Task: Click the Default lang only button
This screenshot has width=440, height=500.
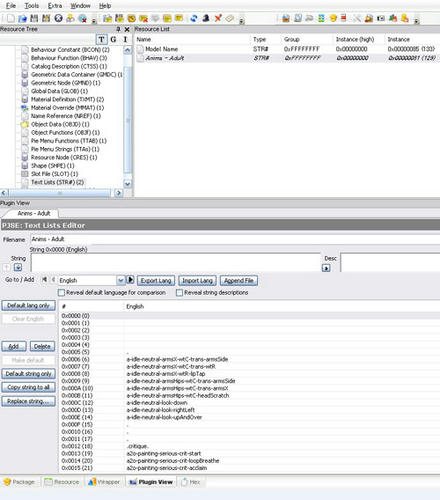Action: 28,305
